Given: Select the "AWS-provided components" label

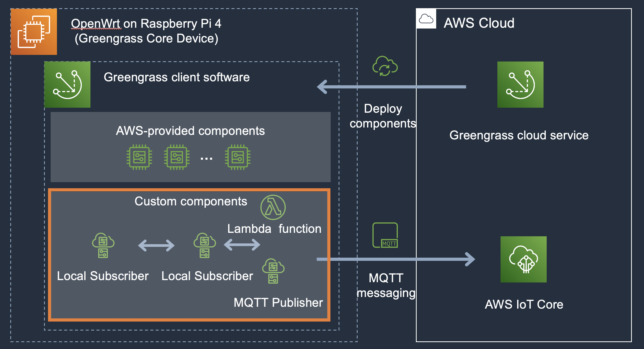Looking at the screenshot, I should click(x=190, y=131).
